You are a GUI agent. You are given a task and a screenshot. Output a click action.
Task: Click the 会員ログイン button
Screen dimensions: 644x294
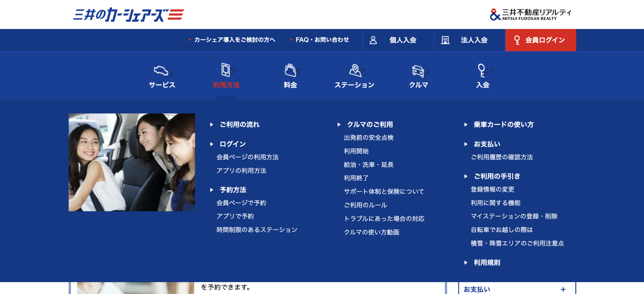[541, 40]
